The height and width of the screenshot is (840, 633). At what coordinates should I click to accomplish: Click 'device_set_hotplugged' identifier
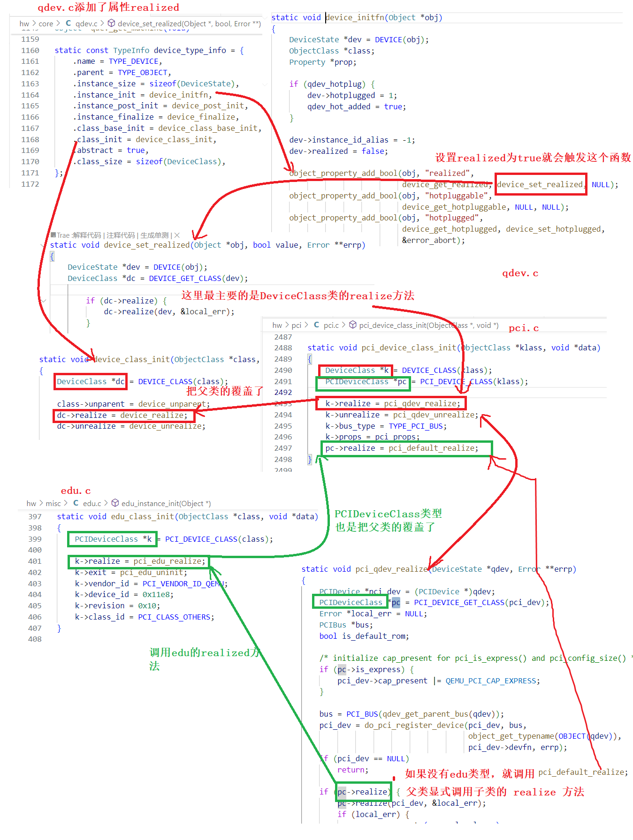(553, 229)
